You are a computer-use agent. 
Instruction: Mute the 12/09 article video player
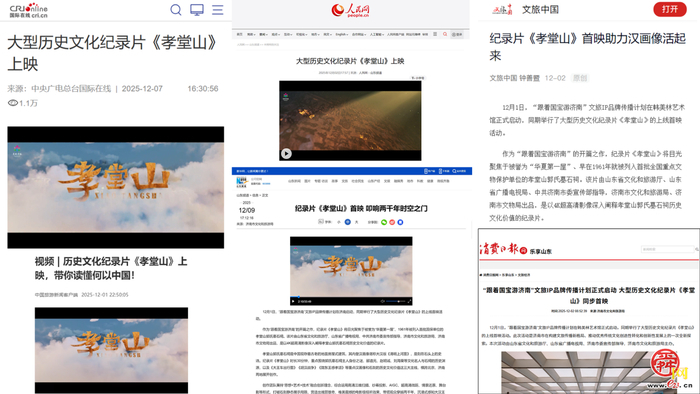pyautogui.click(x=383, y=301)
